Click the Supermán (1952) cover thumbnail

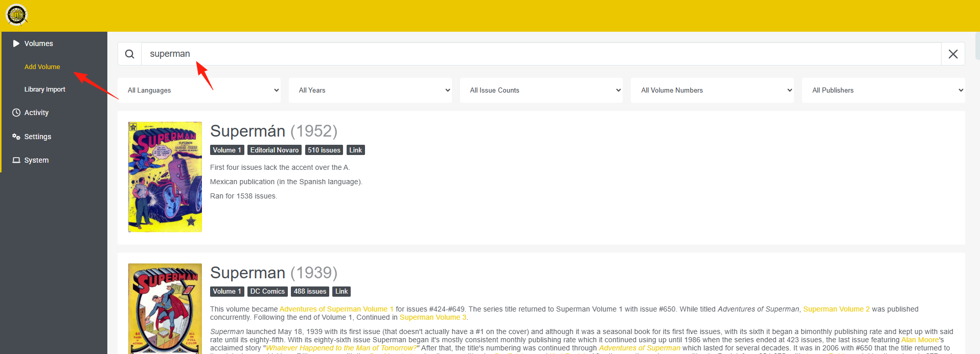coord(165,177)
